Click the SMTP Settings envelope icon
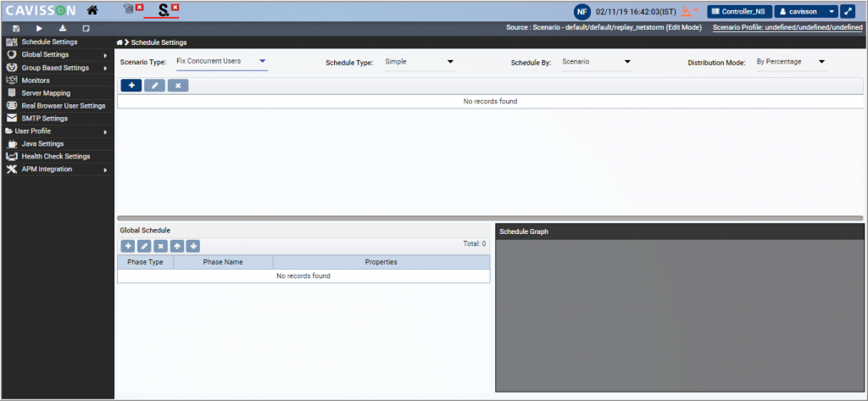The width and height of the screenshot is (868, 401). (11, 119)
